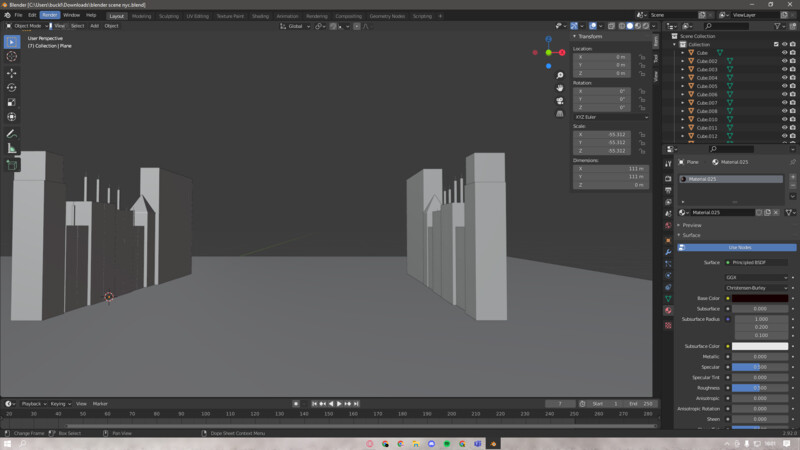The width and height of the screenshot is (800, 450).
Task: Hide Cube.003 using its eye icon
Action: [x=784, y=69]
